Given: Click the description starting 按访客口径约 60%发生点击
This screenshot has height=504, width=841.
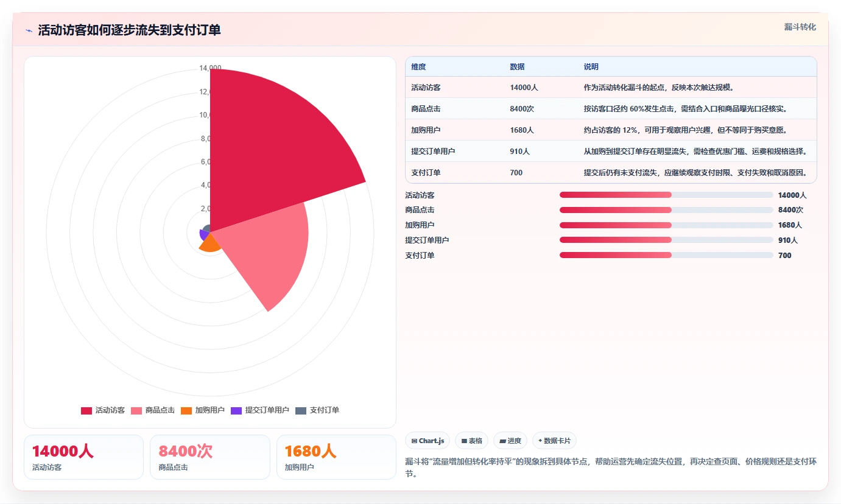Looking at the screenshot, I should pyautogui.click(x=686, y=109).
